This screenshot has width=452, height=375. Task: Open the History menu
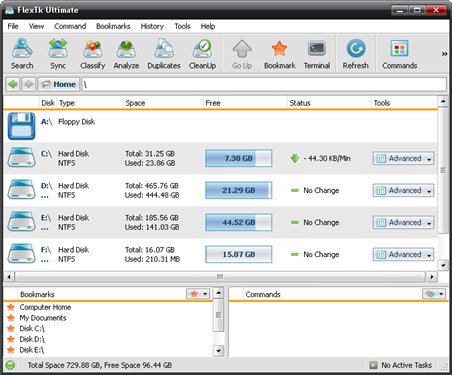click(x=152, y=26)
